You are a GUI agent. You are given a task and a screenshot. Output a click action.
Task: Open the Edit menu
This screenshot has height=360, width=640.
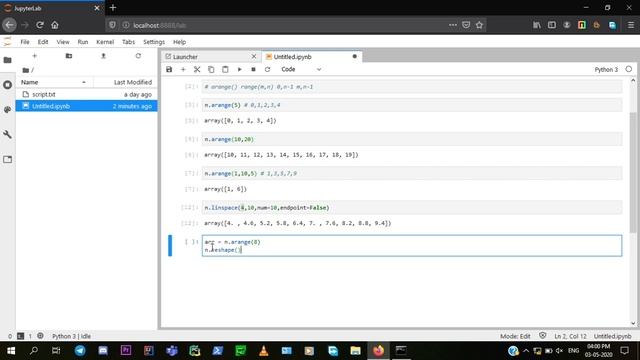coord(43,42)
